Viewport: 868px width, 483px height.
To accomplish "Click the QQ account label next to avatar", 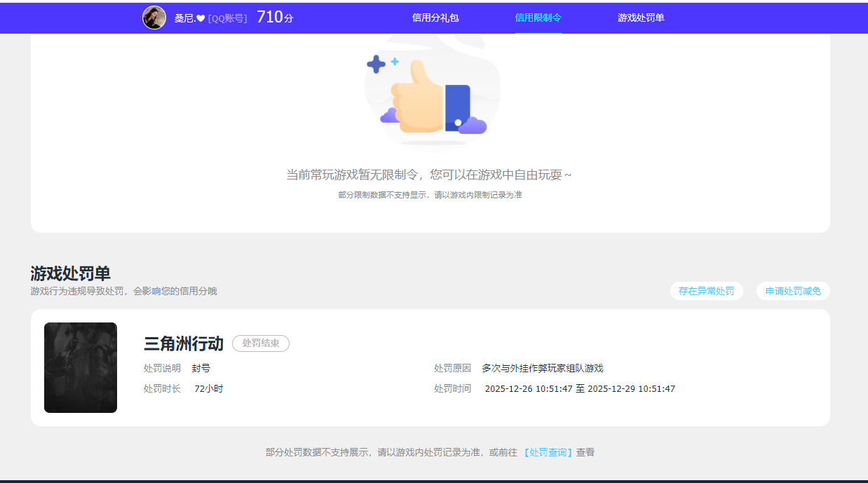I will tap(229, 19).
